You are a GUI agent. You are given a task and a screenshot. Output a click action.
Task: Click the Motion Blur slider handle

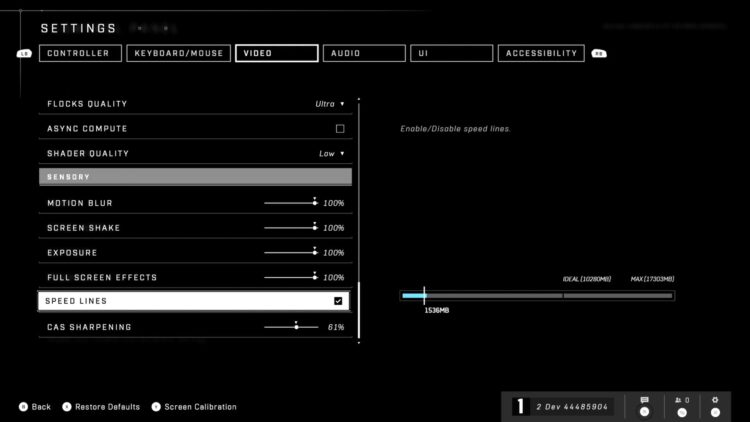coord(314,203)
